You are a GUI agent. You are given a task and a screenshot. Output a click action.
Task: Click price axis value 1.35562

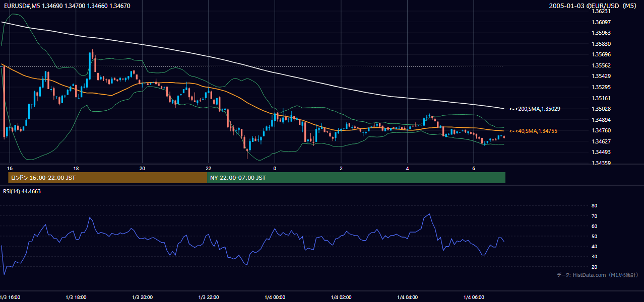click(x=601, y=65)
